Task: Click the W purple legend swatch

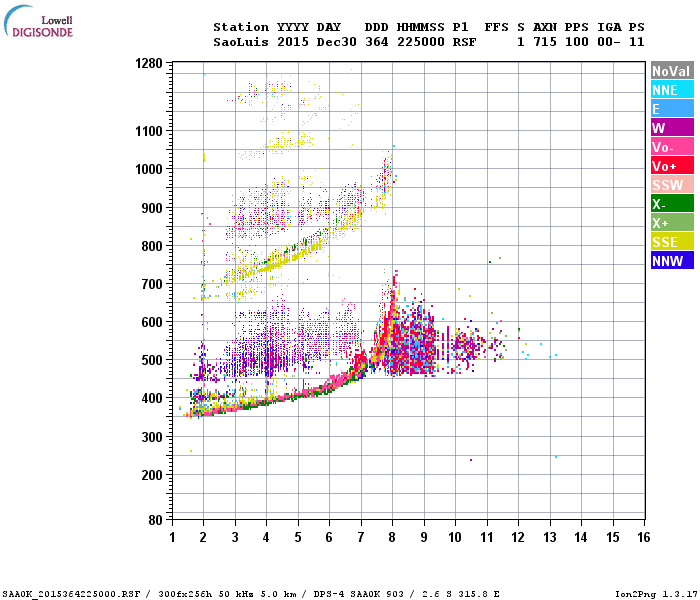Action: click(x=672, y=128)
